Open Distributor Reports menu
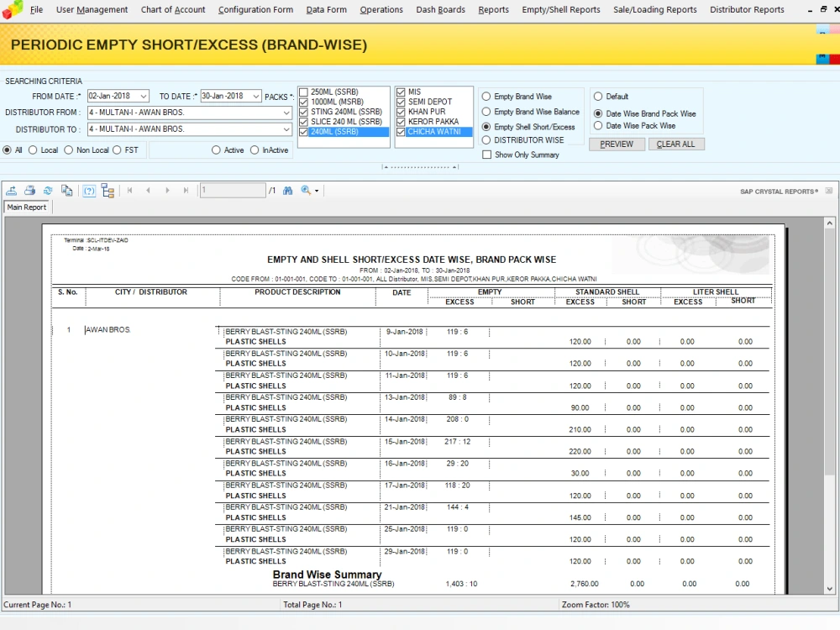Screen dimensions: 840x630 click(747, 9)
